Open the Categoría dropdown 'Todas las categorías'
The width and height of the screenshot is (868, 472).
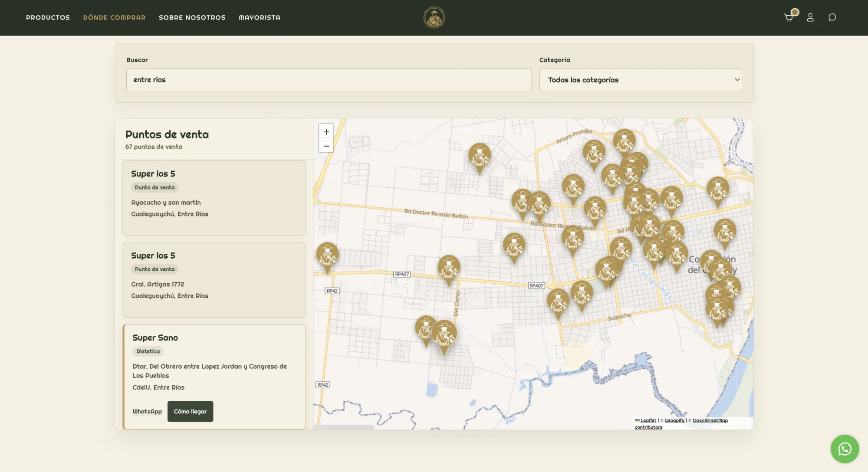coord(641,80)
